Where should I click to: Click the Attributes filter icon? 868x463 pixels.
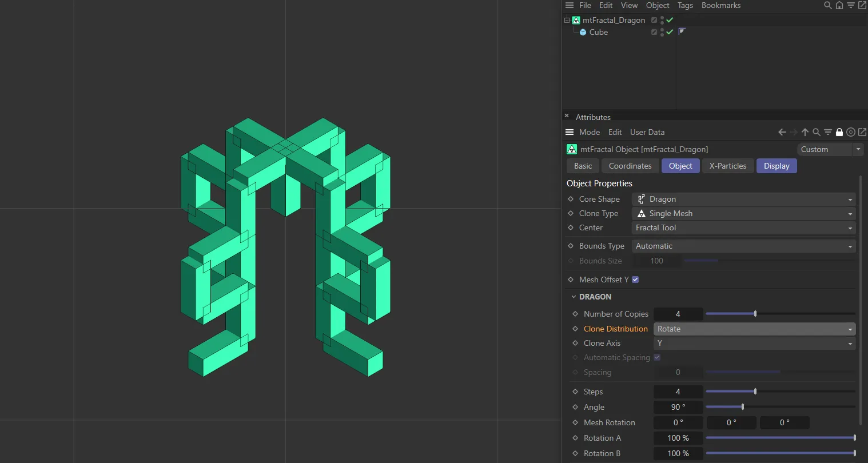click(827, 132)
